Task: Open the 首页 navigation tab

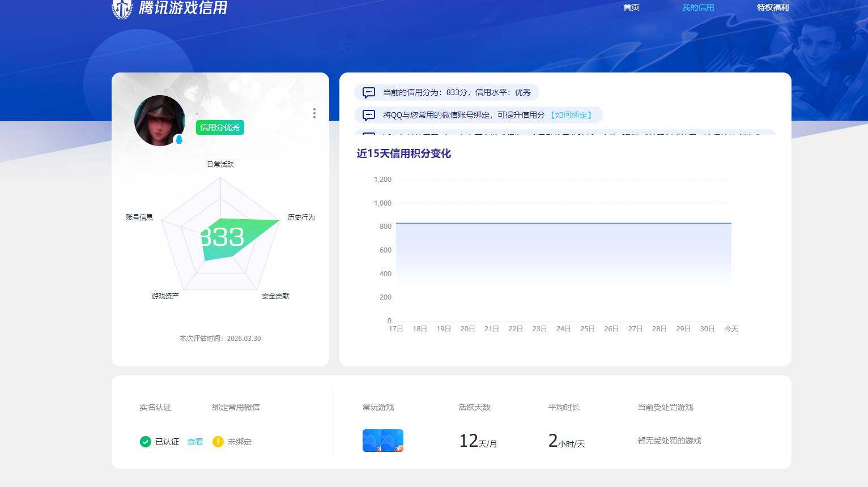Action: click(631, 7)
